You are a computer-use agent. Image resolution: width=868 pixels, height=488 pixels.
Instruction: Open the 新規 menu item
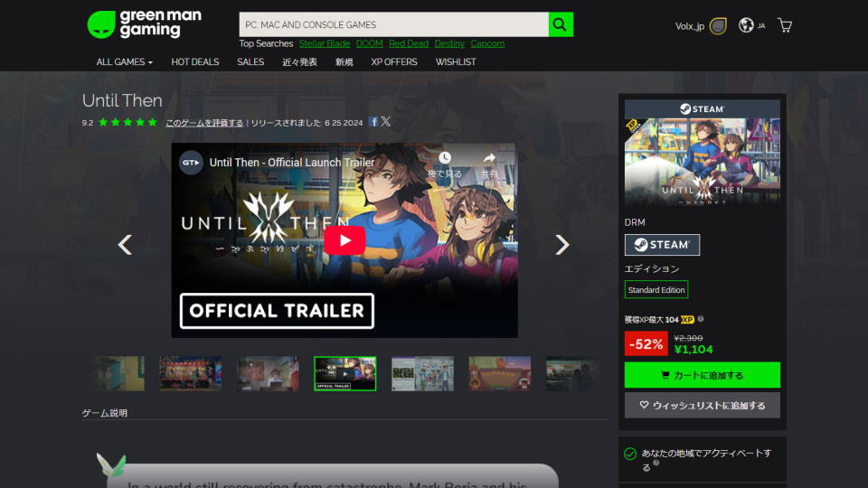click(344, 62)
